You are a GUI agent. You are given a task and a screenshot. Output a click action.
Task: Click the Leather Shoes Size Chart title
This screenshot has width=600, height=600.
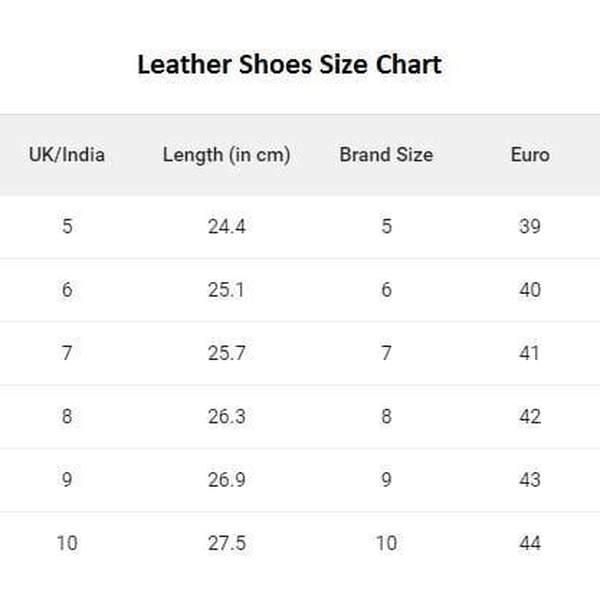pos(289,66)
